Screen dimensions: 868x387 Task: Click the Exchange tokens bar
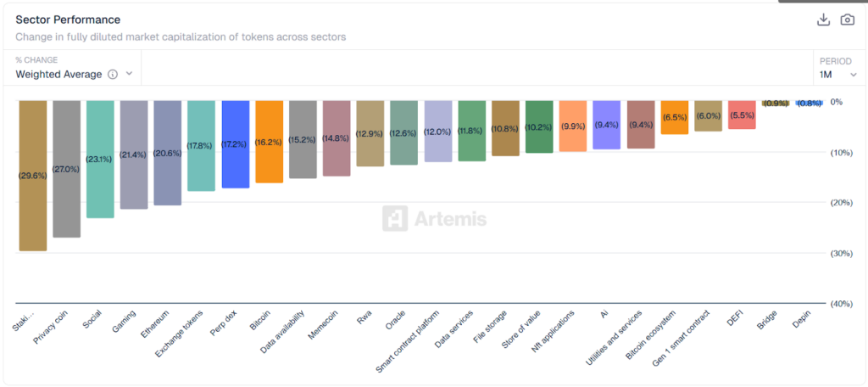point(201,145)
